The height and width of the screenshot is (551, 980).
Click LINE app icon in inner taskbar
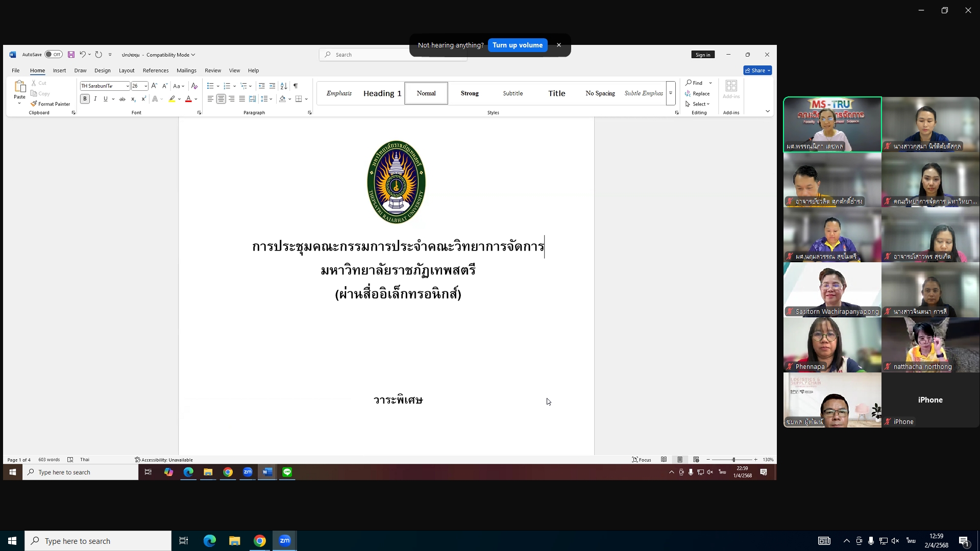pos(287,472)
